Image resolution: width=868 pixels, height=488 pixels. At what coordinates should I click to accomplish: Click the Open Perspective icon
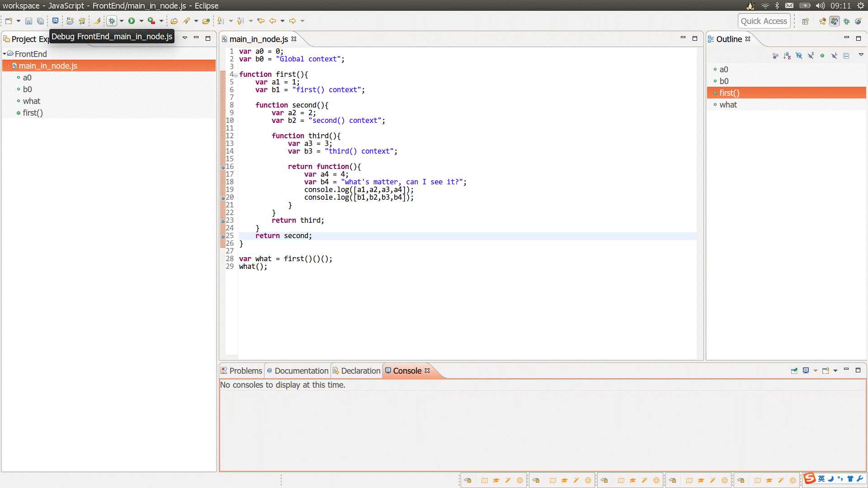tap(805, 21)
